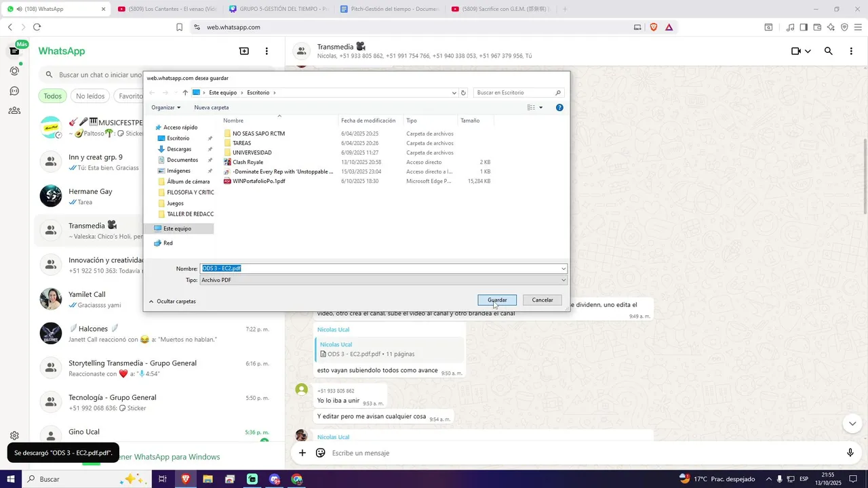
Task: Open WhatsApp Communities icon in sidebar
Action: click(14, 110)
